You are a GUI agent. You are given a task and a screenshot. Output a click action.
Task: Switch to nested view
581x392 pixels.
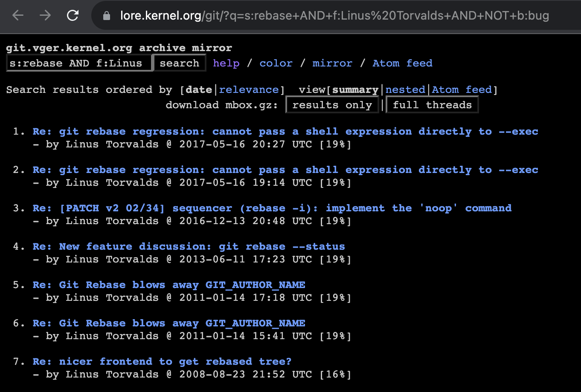(x=405, y=89)
